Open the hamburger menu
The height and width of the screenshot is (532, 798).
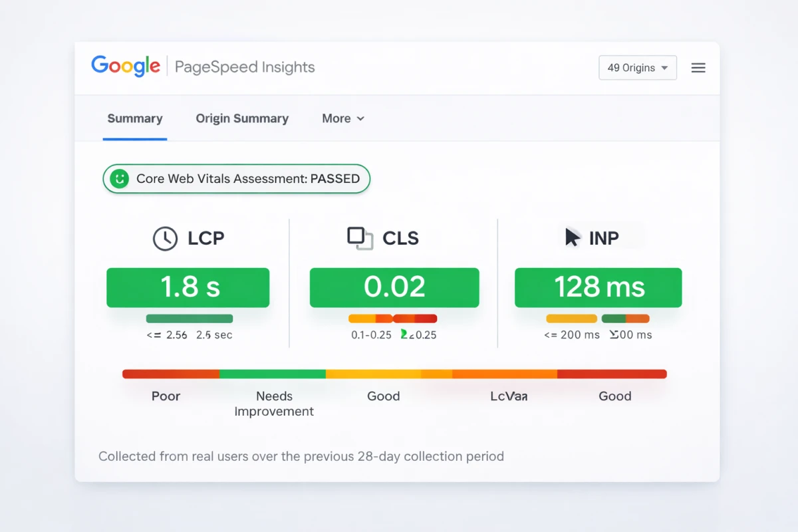pos(698,67)
